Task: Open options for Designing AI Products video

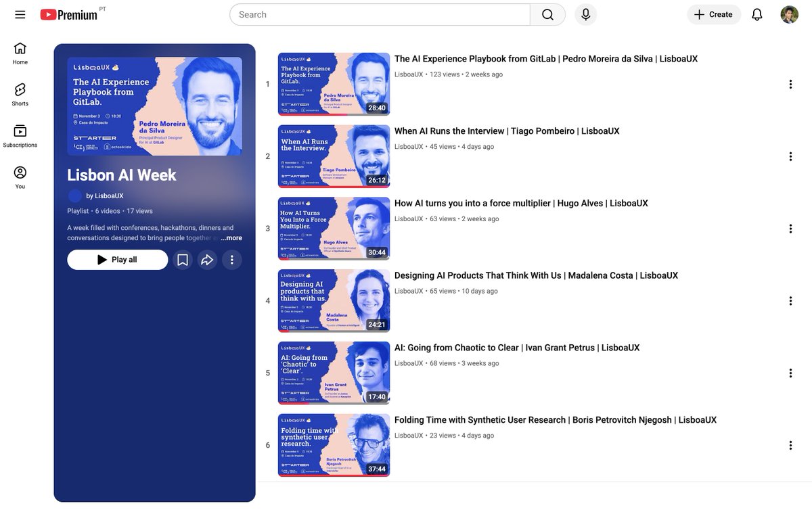Action: [x=790, y=301]
